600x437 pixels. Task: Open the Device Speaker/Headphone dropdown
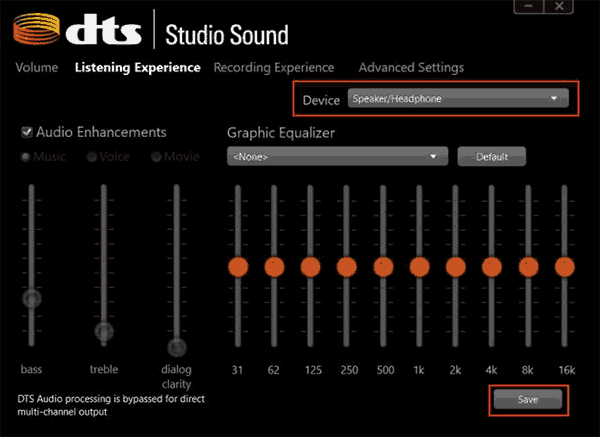point(458,98)
